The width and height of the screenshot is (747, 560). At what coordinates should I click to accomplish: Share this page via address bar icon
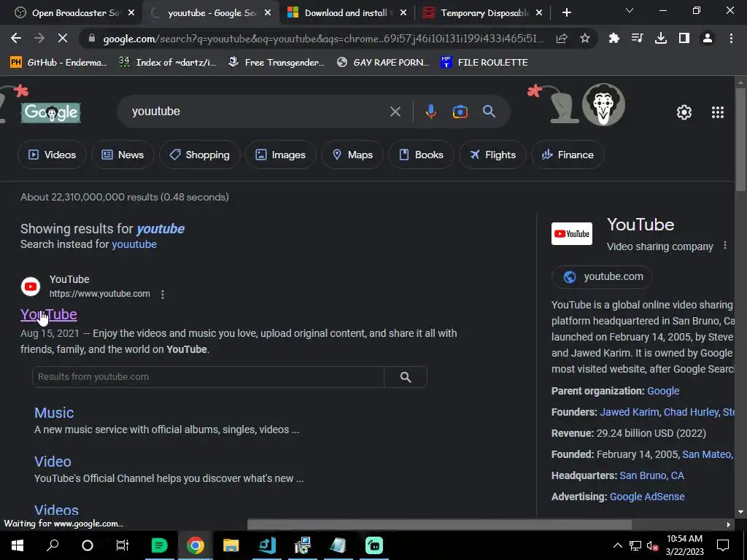click(x=562, y=39)
